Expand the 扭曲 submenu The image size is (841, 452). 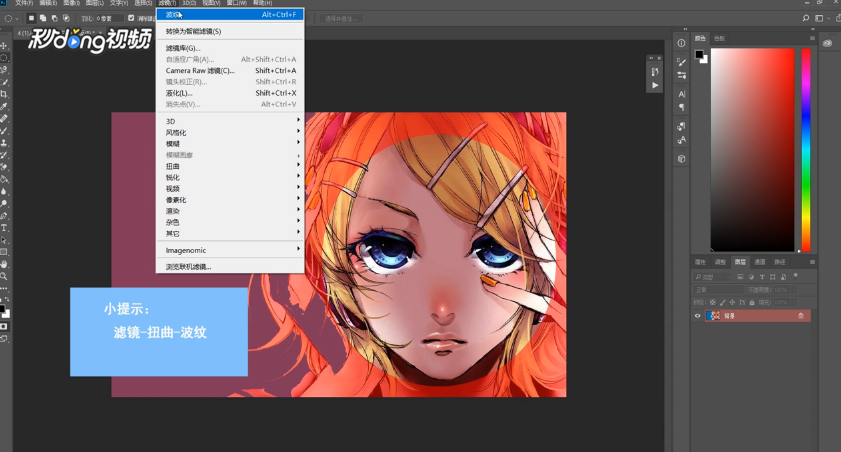click(x=230, y=166)
